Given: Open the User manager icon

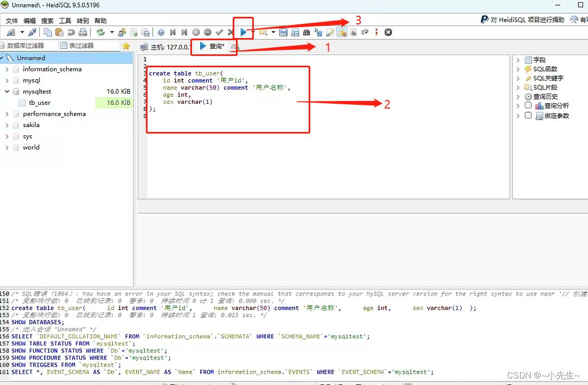Looking at the screenshot, I should pos(122,33).
